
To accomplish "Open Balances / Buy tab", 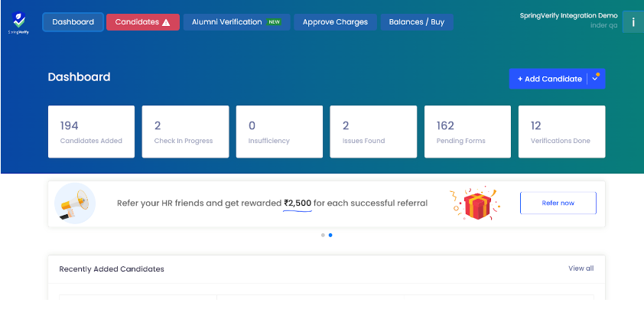I will pyautogui.click(x=417, y=22).
